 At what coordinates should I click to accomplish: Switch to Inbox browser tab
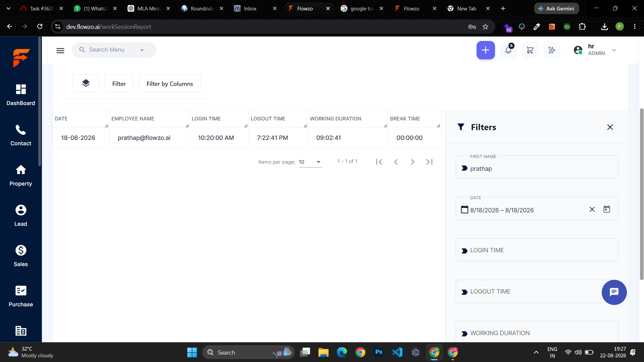255,8
